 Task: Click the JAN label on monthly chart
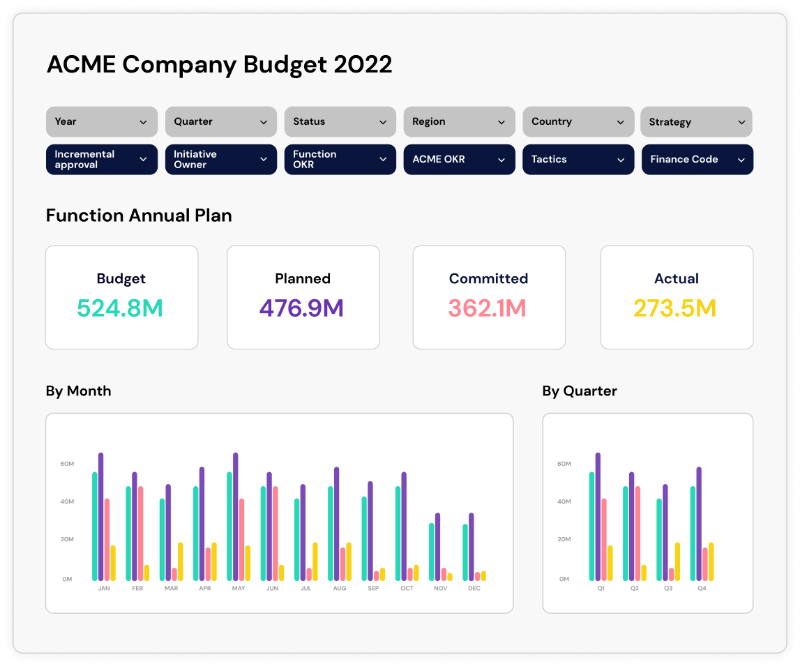[104, 588]
